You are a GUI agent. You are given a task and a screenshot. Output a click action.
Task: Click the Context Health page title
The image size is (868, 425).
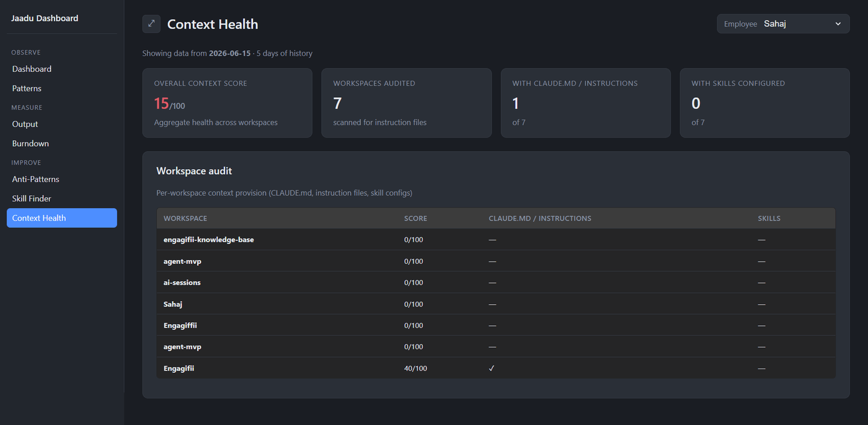[x=213, y=24]
